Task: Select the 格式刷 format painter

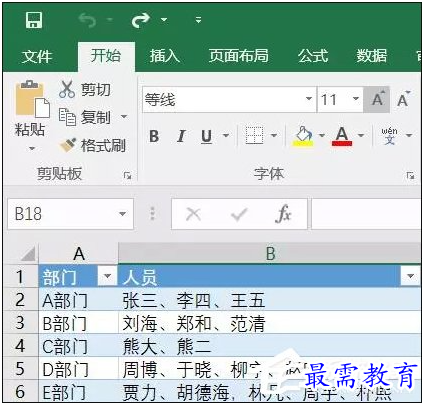Action: [x=93, y=145]
